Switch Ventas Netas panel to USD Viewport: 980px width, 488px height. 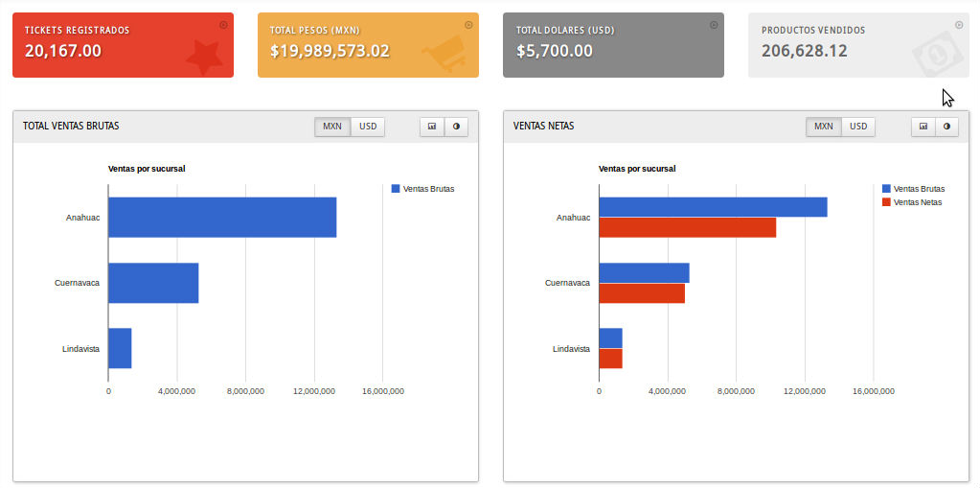[858, 127]
